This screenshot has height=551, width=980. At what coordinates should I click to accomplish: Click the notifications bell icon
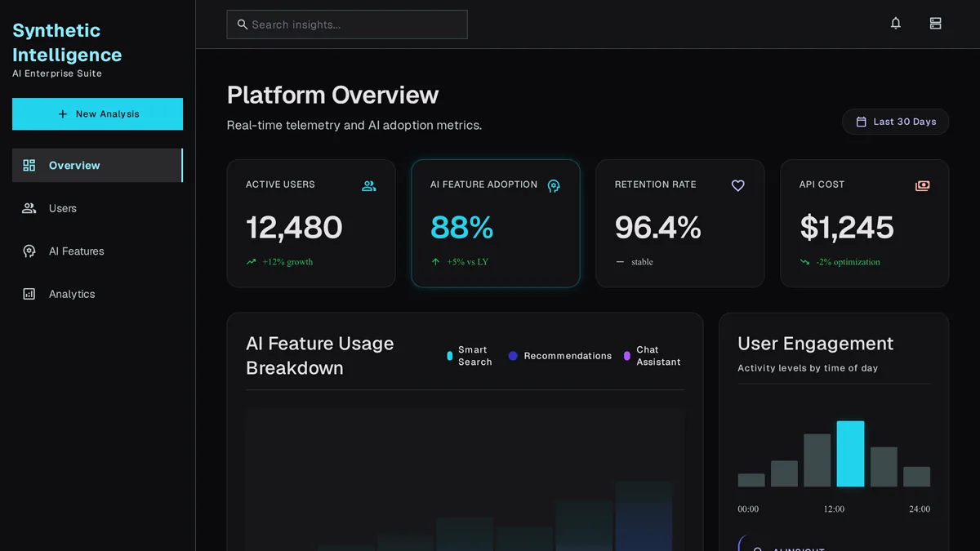(896, 24)
